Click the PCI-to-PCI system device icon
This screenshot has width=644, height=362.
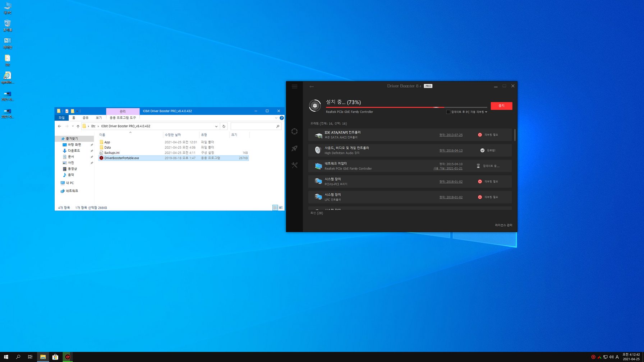point(318,181)
